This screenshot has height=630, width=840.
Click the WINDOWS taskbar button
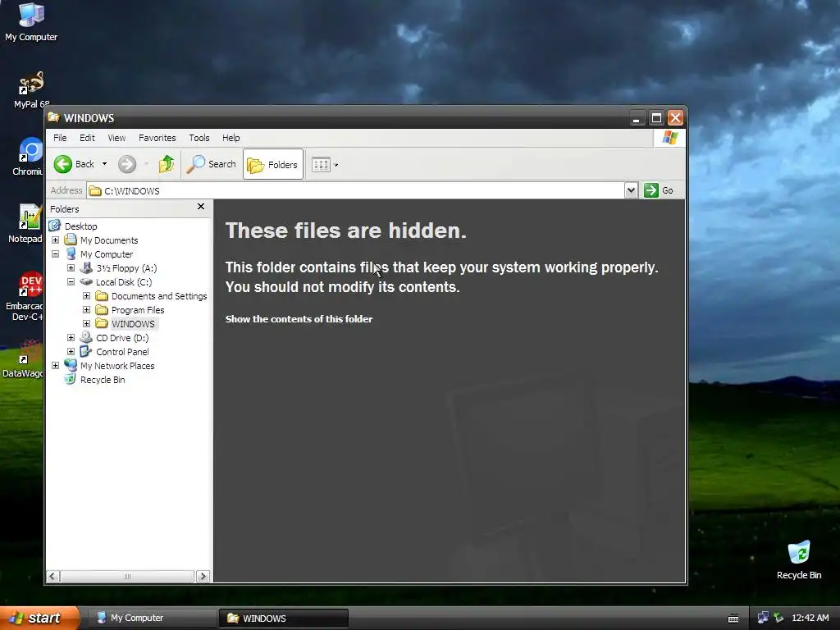pos(284,618)
